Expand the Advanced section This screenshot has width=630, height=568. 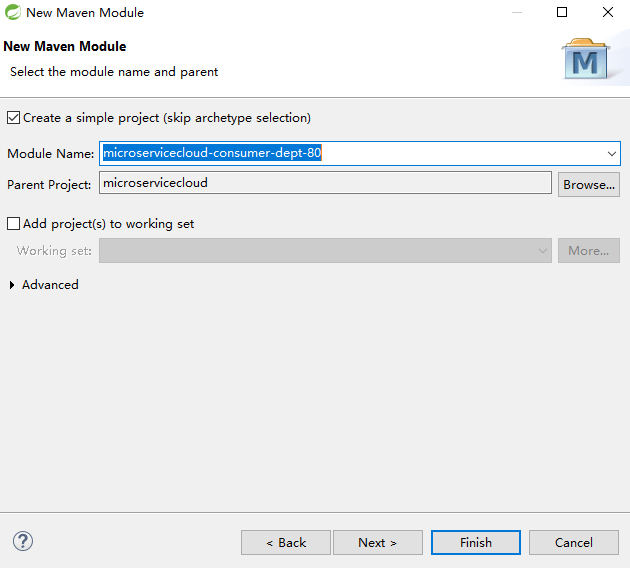click(12, 285)
